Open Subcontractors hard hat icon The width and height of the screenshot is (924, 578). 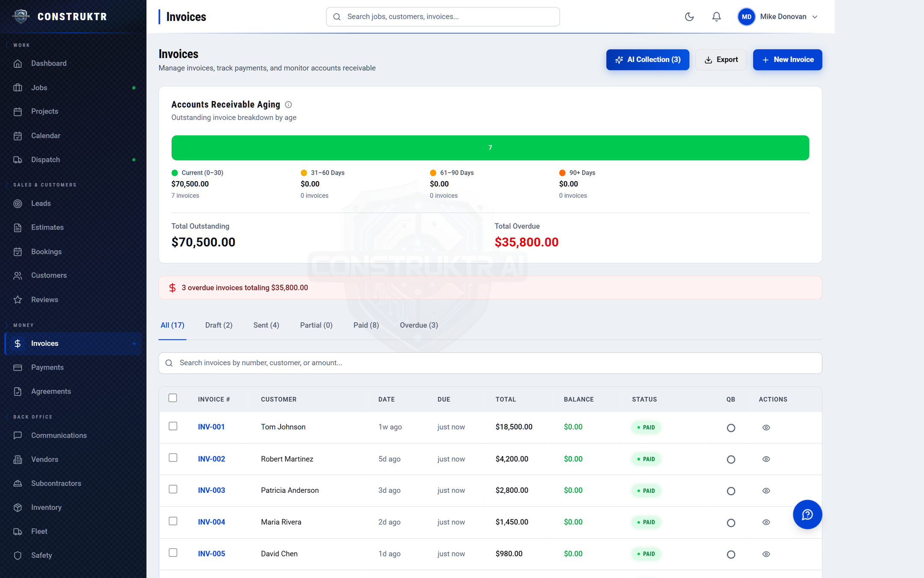pos(18,483)
